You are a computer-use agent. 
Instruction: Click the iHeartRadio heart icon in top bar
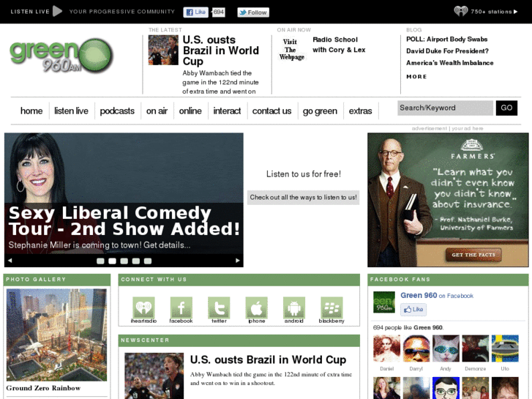pyautogui.click(x=461, y=11)
